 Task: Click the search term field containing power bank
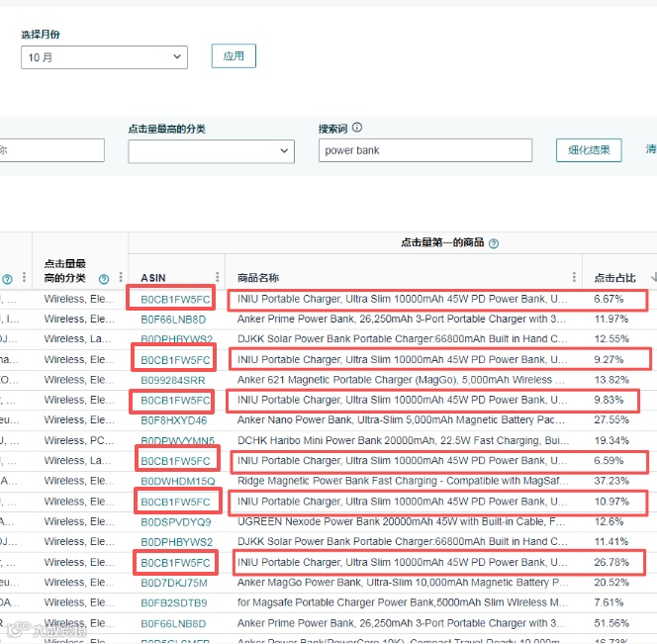(425, 150)
